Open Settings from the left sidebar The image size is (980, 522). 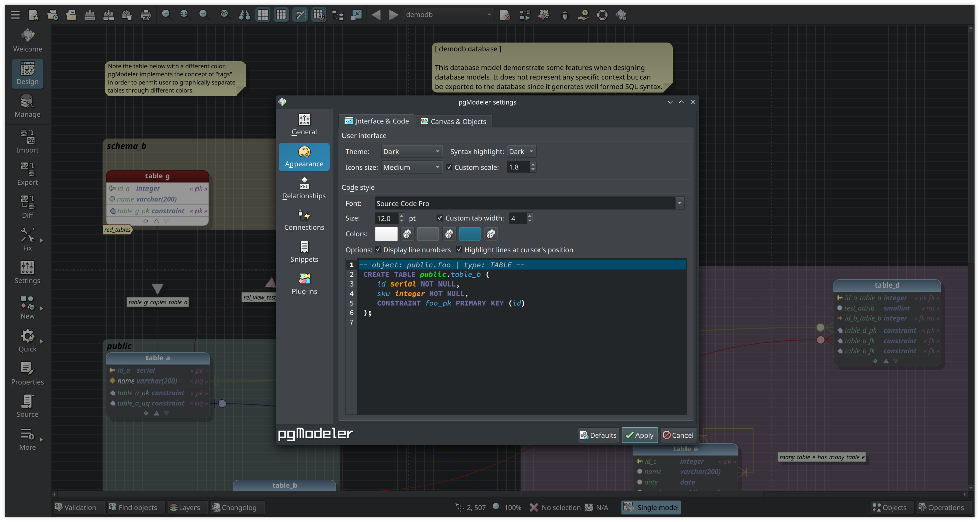coord(28,273)
